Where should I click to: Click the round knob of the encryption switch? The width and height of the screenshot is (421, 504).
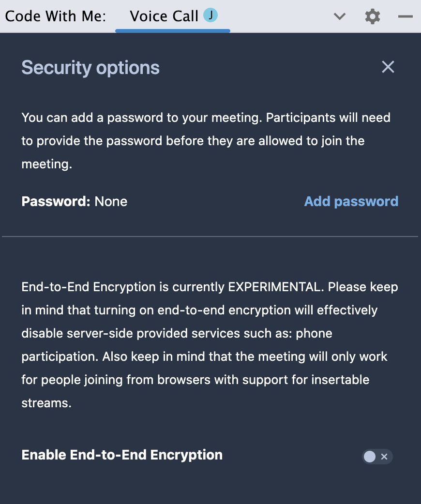[x=370, y=457]
